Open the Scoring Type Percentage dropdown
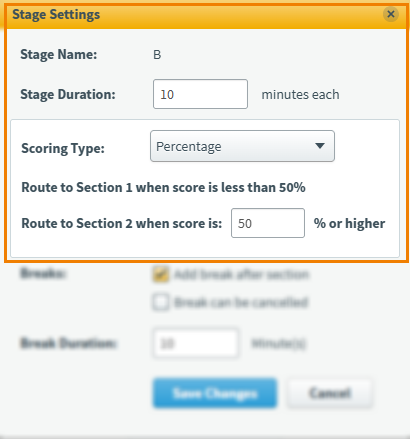The width and height of the screenshot is (410, 439). coord(242,146)
